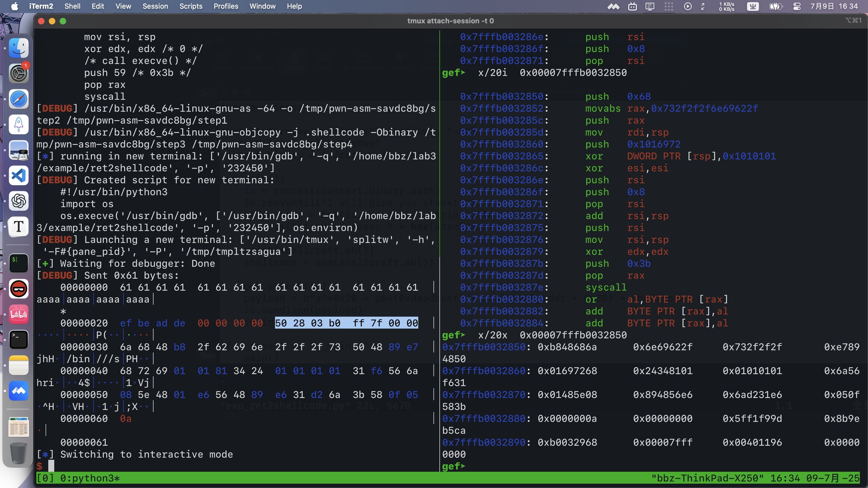The image size is (868, 488).
Task: Click the Bilibili menu bar status icon
Action: pos(633,7)
